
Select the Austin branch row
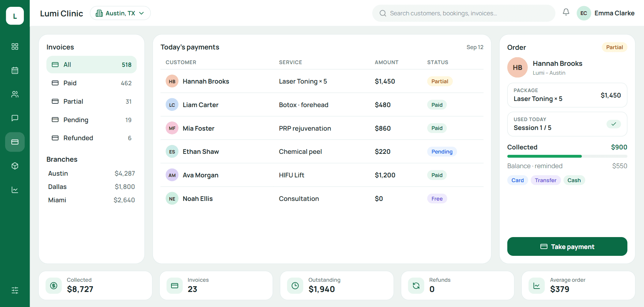coord(91,173)
